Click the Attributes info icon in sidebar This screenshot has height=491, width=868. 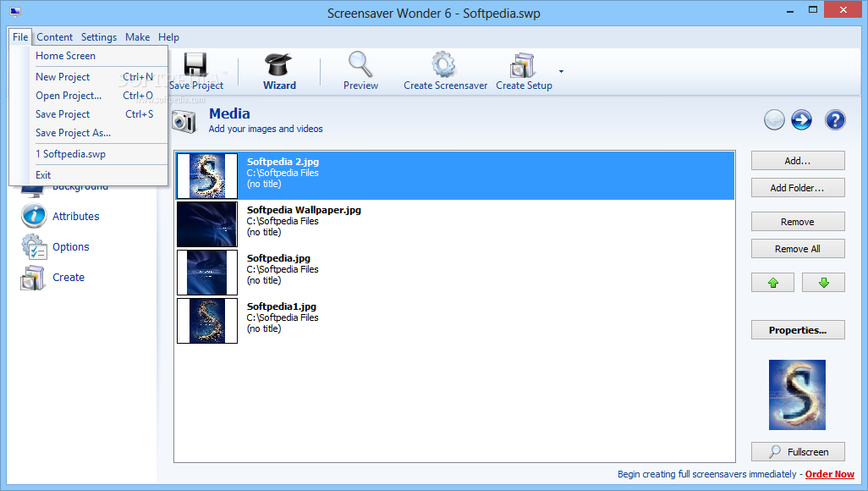tap(33, 216)
